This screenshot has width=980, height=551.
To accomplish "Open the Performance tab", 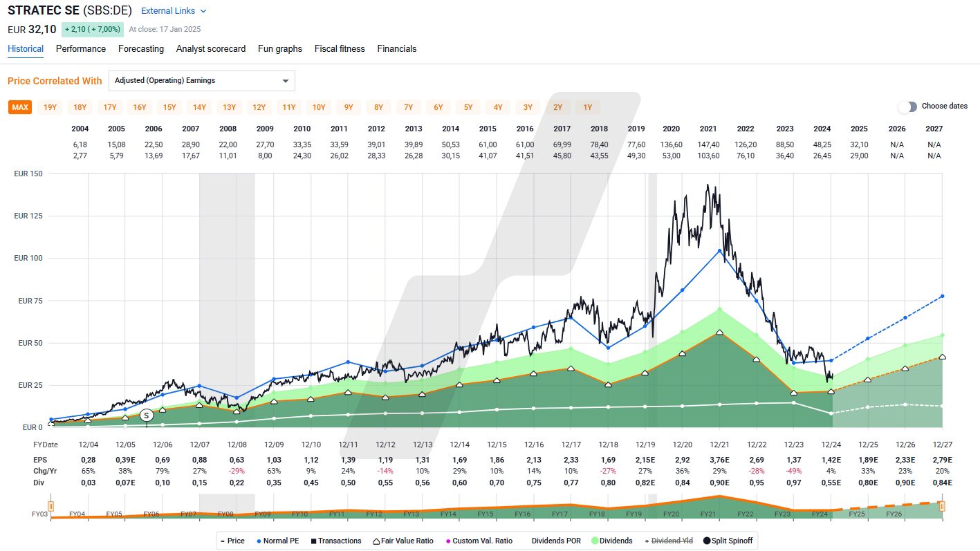I will point(81,49).
